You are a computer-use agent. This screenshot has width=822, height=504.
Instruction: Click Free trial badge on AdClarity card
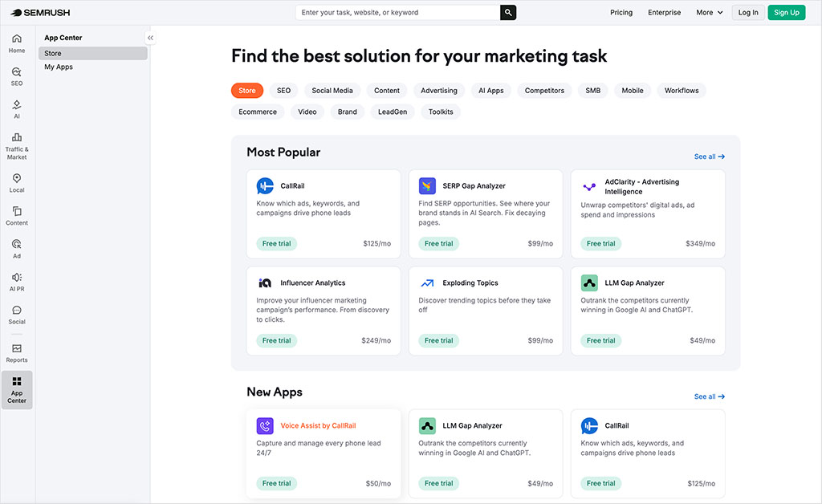600,244
